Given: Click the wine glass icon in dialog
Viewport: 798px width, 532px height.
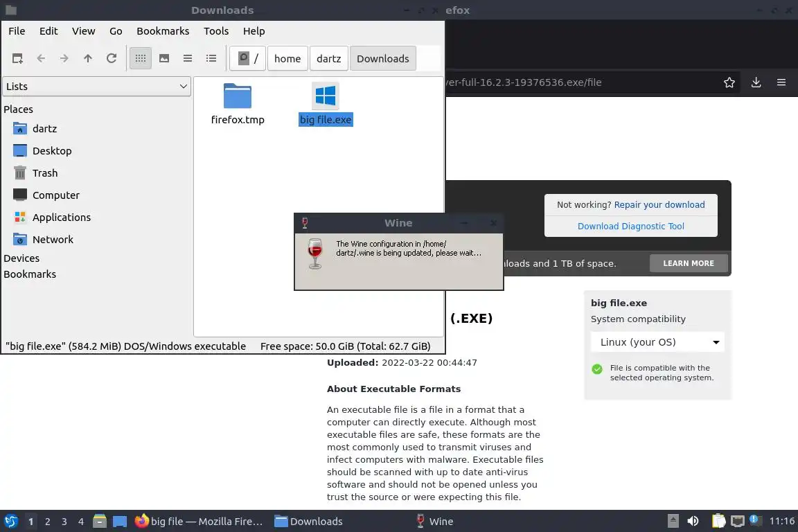Looking at the screenshot, I should pos(315,253).
